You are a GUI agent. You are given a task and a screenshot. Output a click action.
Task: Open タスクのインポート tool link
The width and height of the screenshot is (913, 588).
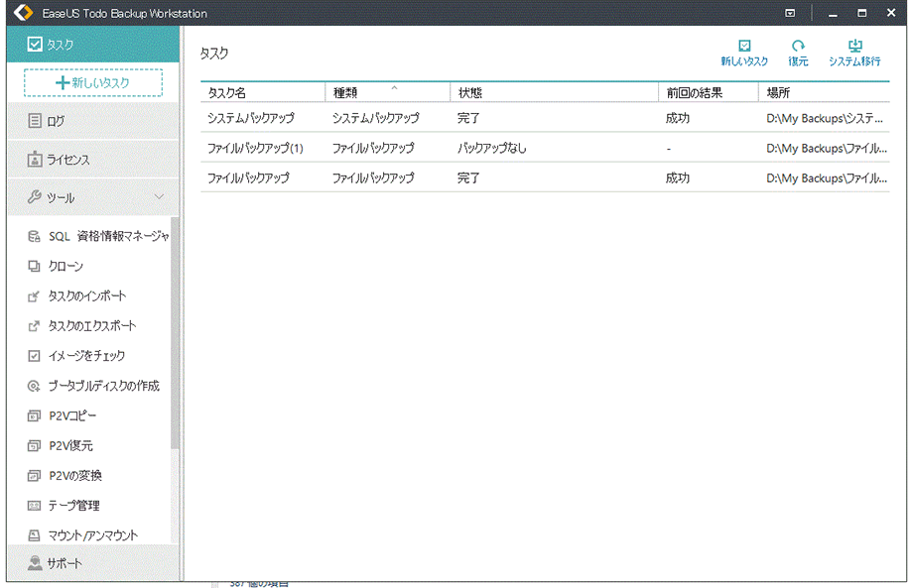pos(87,296)
